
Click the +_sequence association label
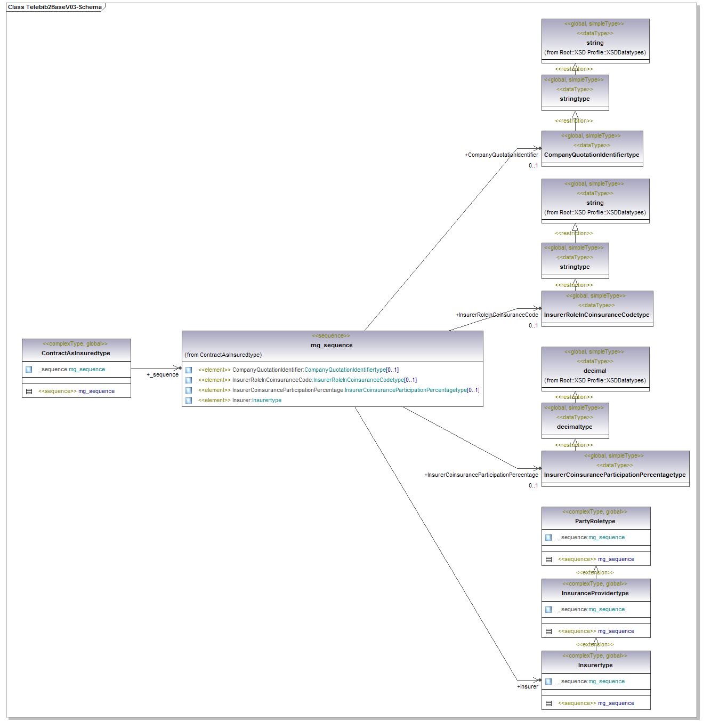click(163, 375)
